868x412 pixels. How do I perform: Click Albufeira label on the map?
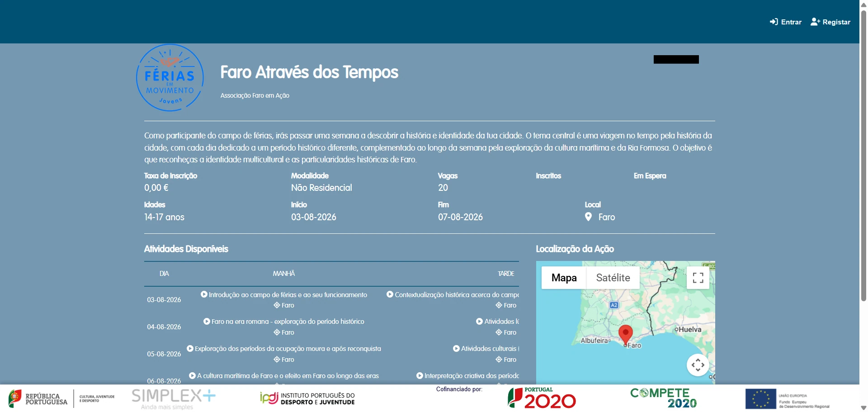[594, 341]
